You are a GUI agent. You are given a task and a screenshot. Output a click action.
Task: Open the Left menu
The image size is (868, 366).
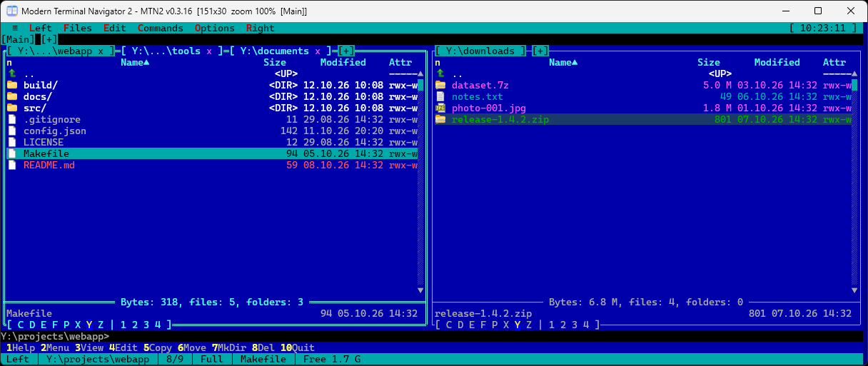point(41,28)
